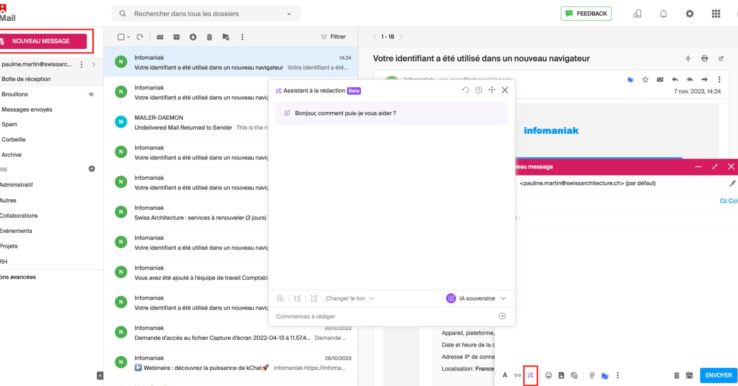The width and height of the screenshot is (738, 386).
Task: Click the spam icon in list toolbar
Action: (x=193, y=37)
